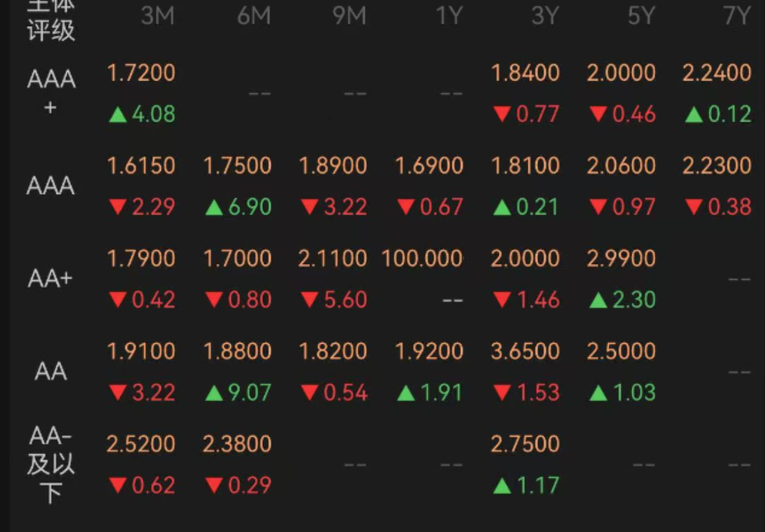
Task: Click the AAA+ 3M yield 1.7200
Action: (141, 73)
